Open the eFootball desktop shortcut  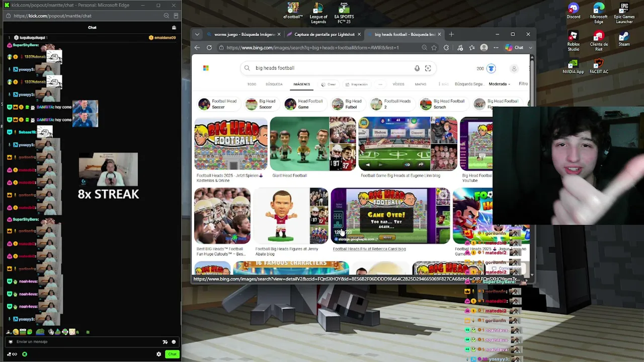point(293,11)
